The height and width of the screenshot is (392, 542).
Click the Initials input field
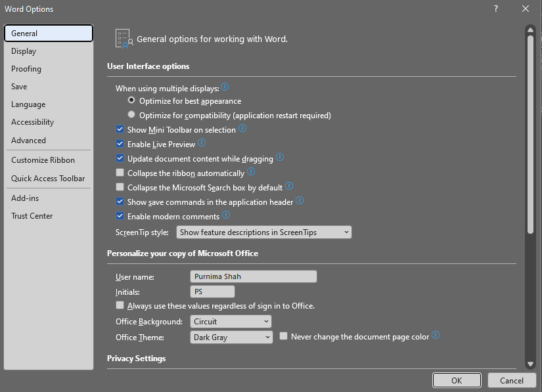pos(212,292)
